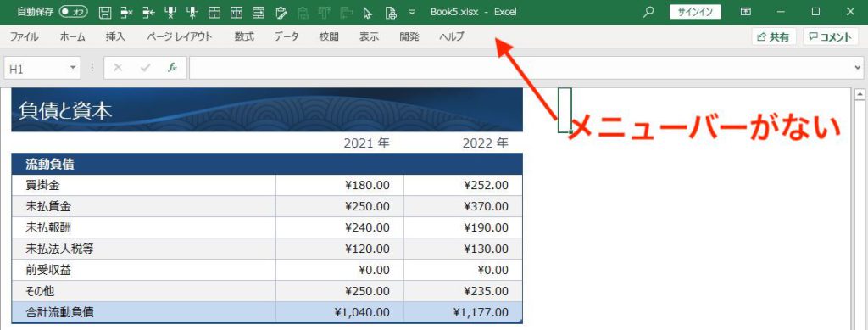The image size is (868, 330).
Task: Select the 未払報酬 cell
Action: coord(143,227)
